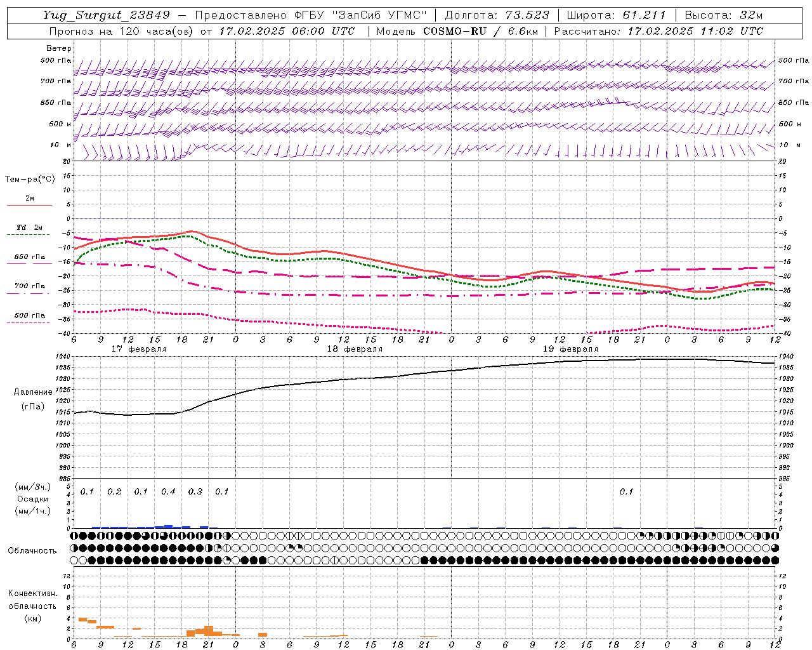Click the 2м temperature legend entry

(30, 199)
